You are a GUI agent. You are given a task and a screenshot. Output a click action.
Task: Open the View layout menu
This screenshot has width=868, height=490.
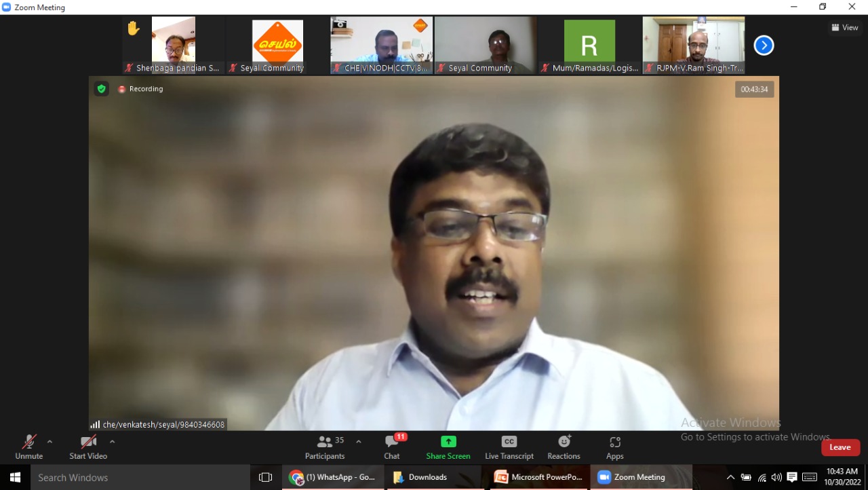[x=845, y=28]
